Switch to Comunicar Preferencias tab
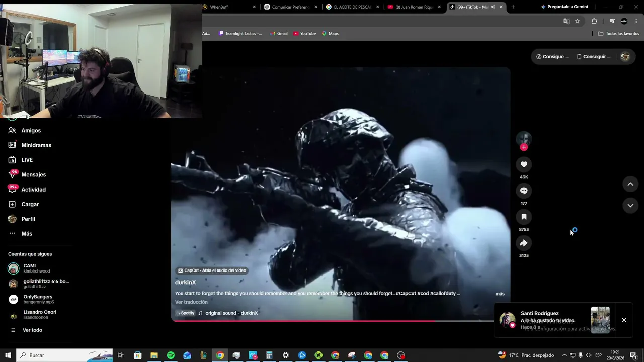 tap(291, 7)
